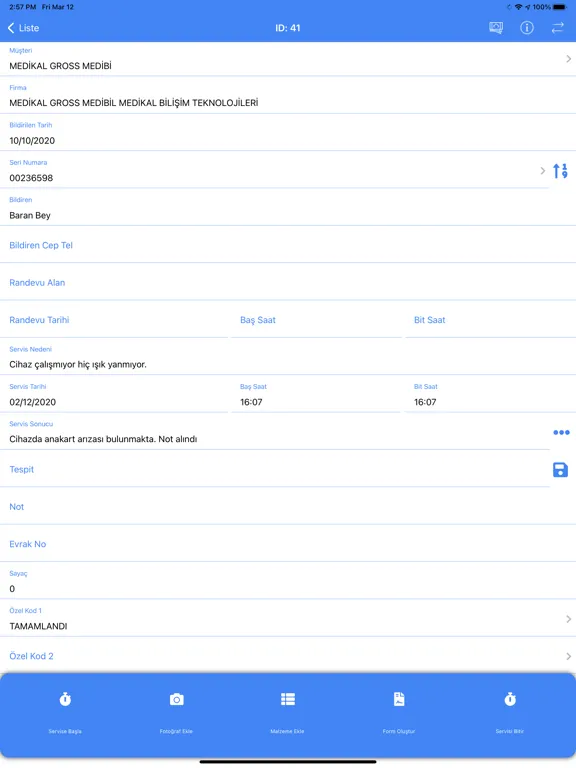Open the info icon in header

tap(527, 28)
